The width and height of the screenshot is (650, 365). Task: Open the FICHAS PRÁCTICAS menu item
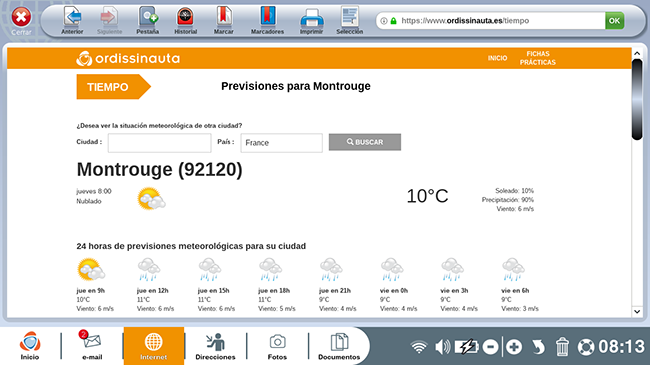pos(538,58)
